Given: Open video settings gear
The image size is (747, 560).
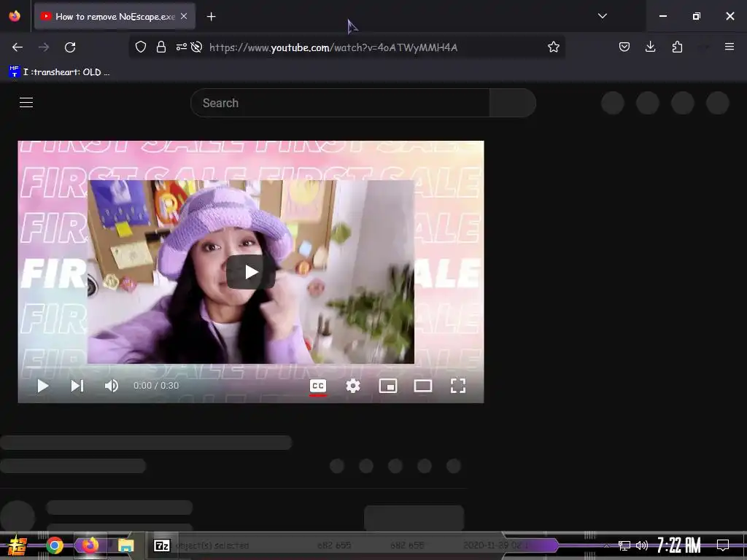Looking at the screenshot, I should coord(352,386).
